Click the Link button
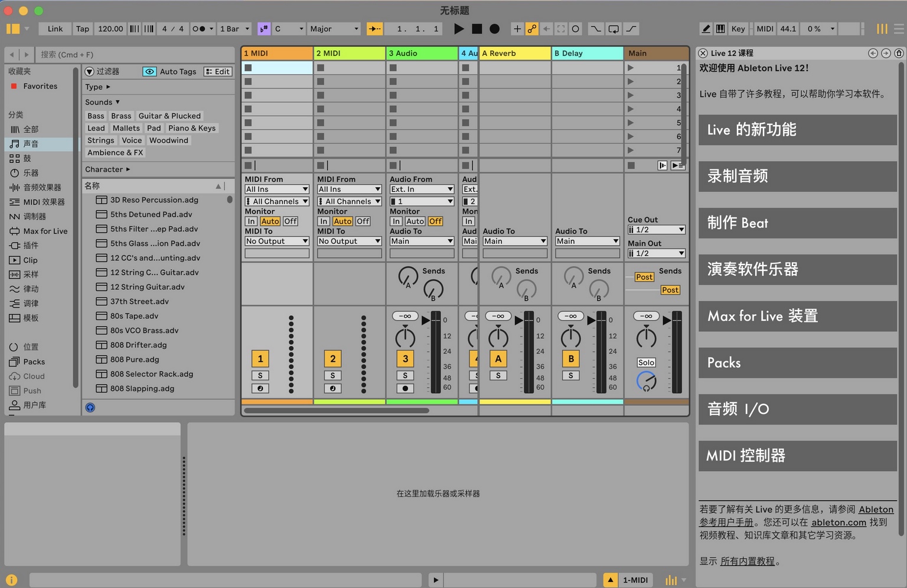Viewport: 907px width, 588px height. tap(55, 28)
